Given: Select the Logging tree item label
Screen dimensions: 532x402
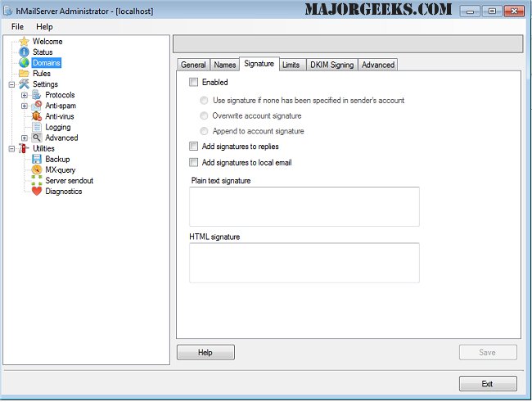Looking at the screenshot, I should (x=58, y=128).
